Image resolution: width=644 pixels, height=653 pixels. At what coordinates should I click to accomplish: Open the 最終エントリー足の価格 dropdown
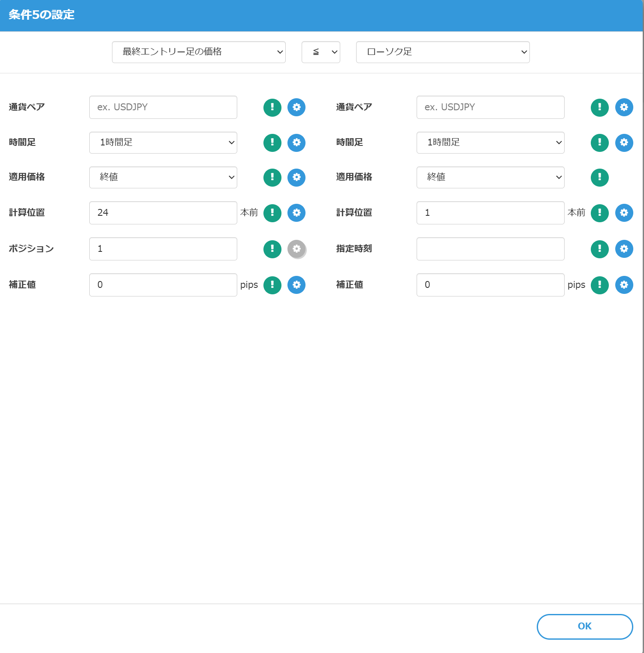(x=199, y=52)
